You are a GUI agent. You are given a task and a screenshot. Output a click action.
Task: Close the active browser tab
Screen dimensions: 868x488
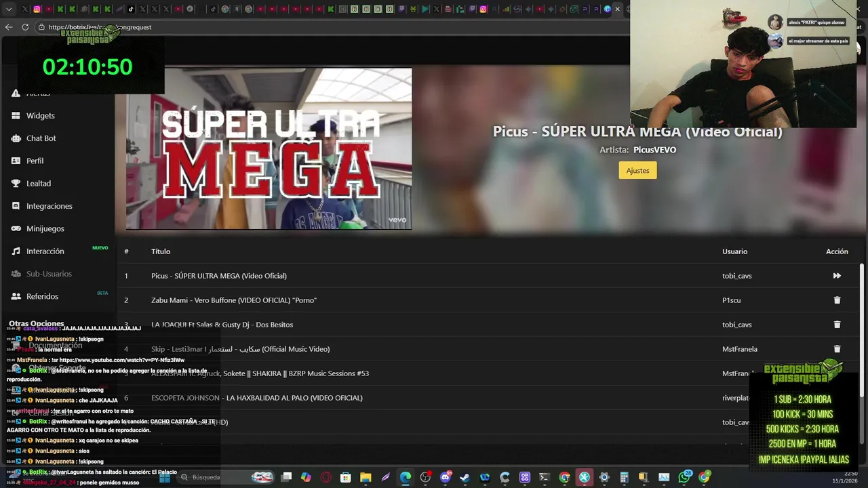click(x=617, y=9)
